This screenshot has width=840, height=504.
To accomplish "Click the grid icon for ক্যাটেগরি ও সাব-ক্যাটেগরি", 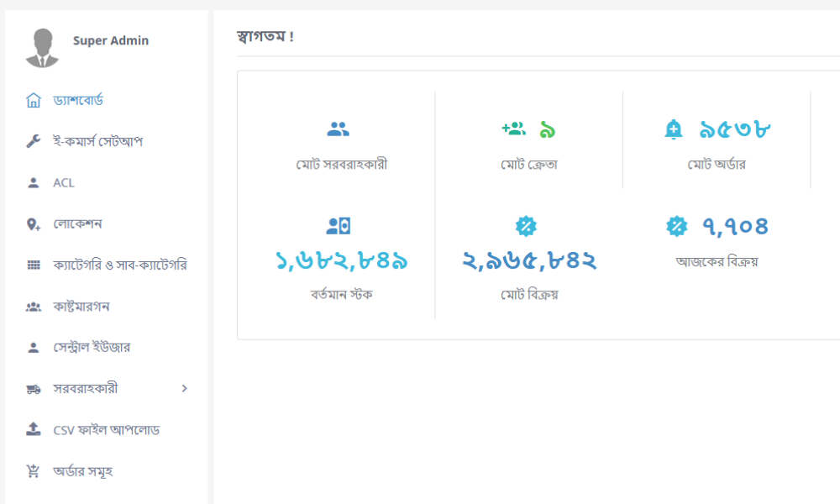I will [x=34, y=265].
